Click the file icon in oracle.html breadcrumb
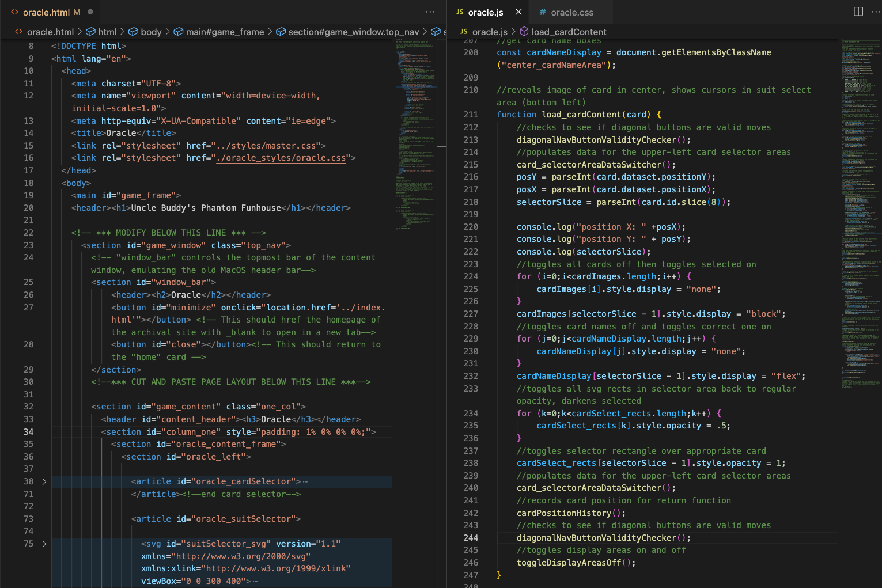The image size is (882, 588). (x=18, y=32)
